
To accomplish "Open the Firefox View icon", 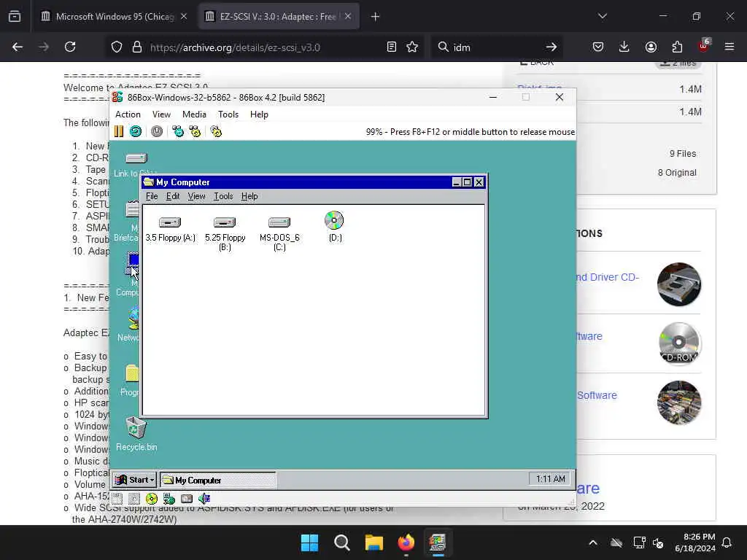I will tap(15, 17).
